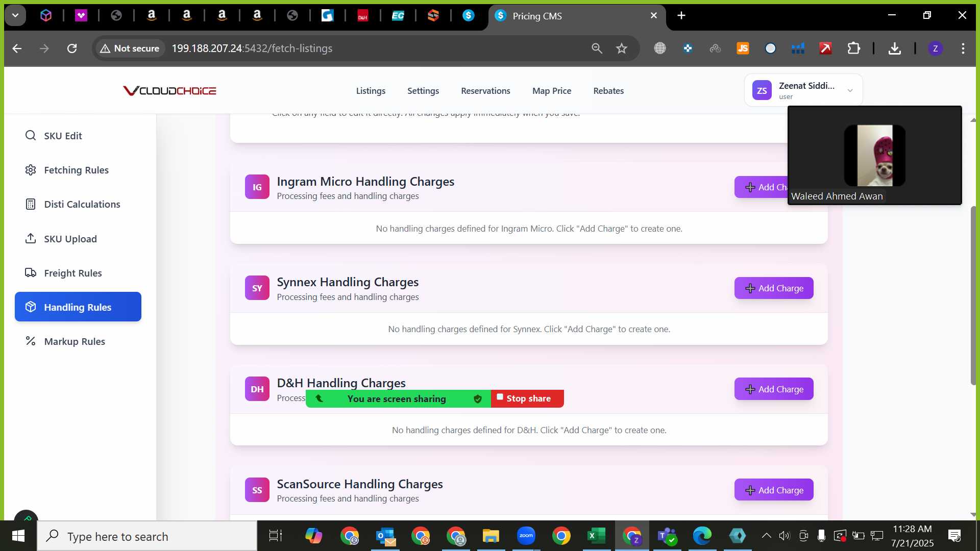Go to Reservations nav tab
The image size is (980, 551).
(485, 91)
